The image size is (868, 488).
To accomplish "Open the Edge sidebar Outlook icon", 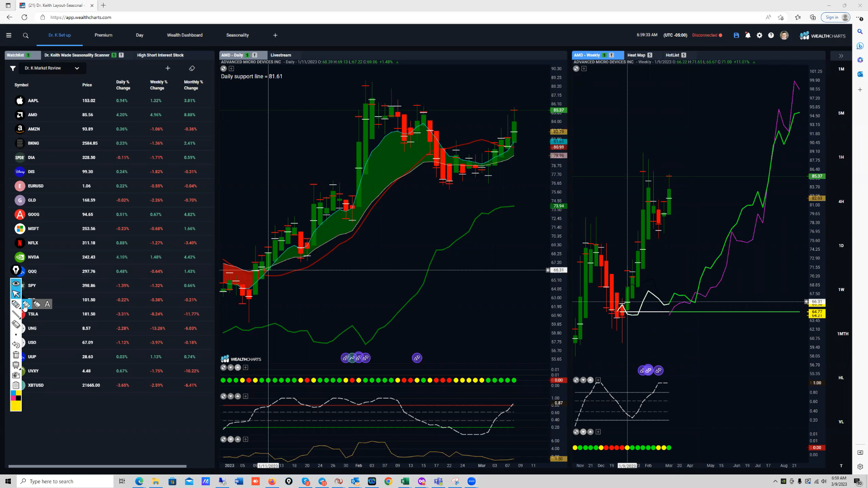I will [860, 74].
